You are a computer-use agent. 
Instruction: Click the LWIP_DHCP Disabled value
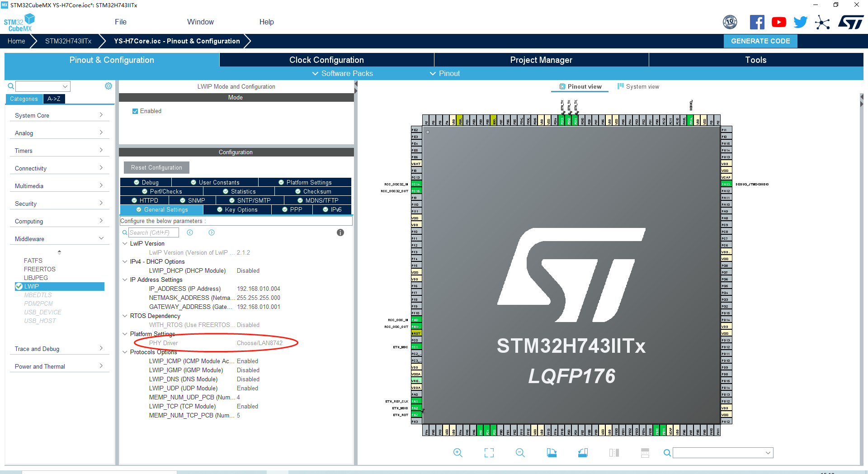[x=248, y=270]
